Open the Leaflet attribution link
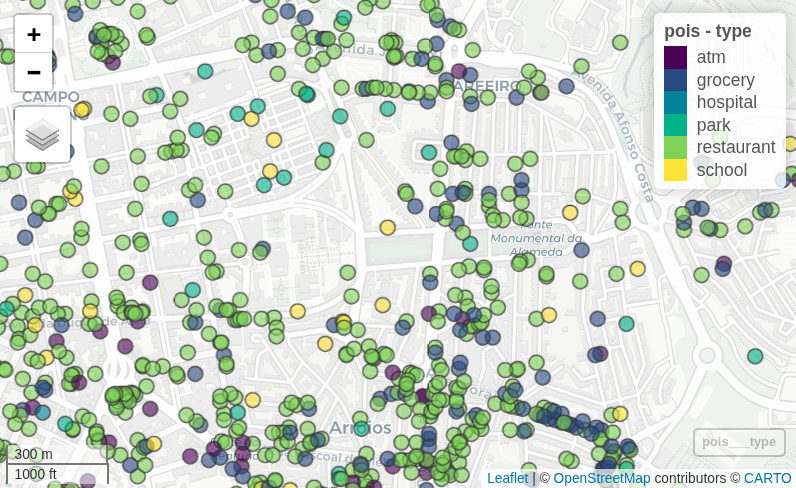This screenshot has width=796, height=488. (507, 478)
